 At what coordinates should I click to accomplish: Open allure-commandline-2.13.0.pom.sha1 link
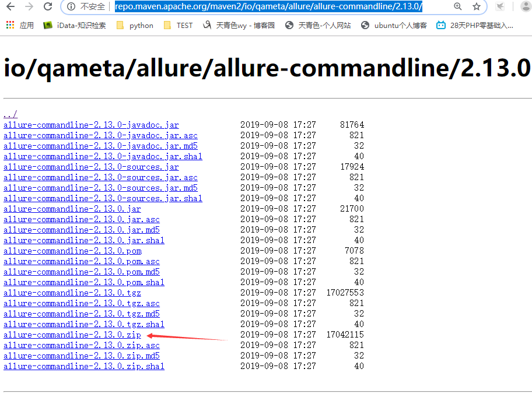click(x=84, y=282)
